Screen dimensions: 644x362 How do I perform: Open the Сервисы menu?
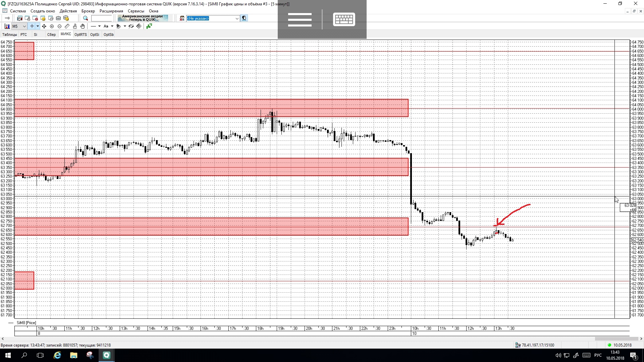(136, 11)
